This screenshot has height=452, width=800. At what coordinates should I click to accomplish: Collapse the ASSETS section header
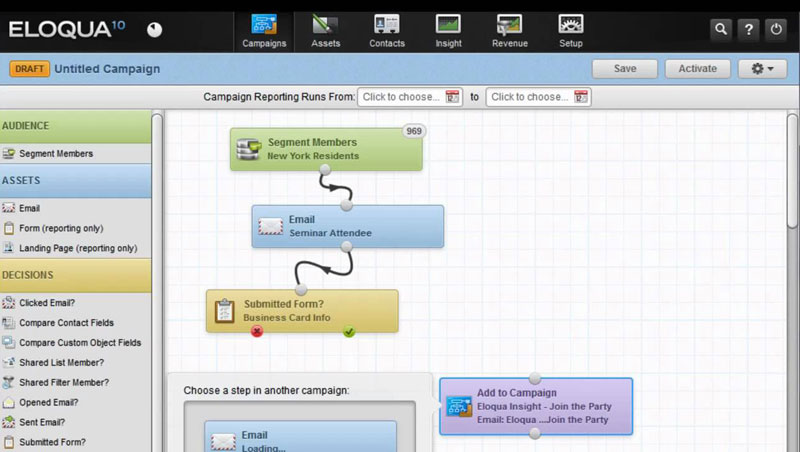[76, 181]
